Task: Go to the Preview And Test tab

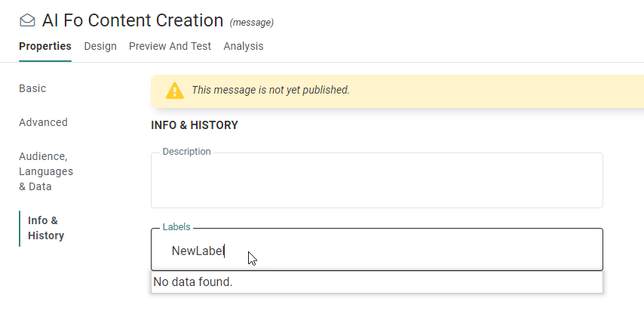Action: point(170,46)
